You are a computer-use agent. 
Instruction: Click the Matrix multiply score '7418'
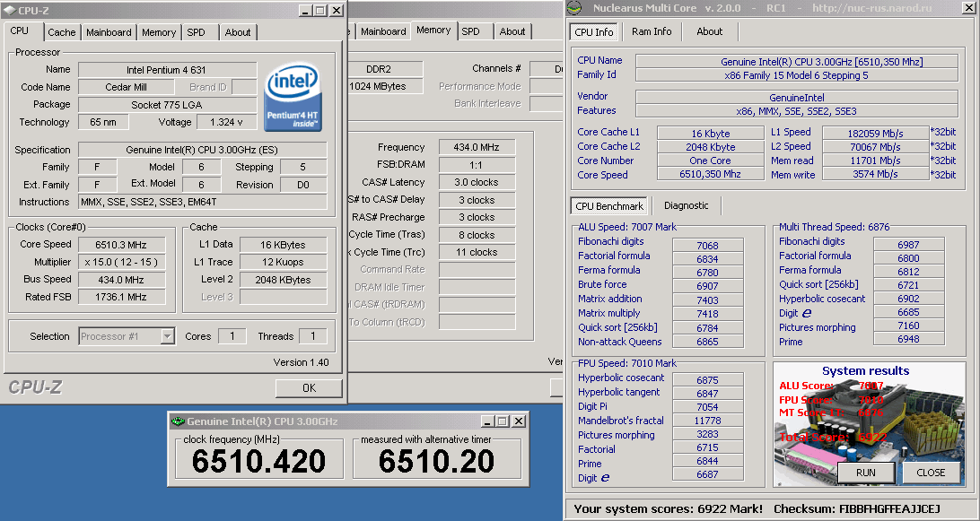coord(707,314)
